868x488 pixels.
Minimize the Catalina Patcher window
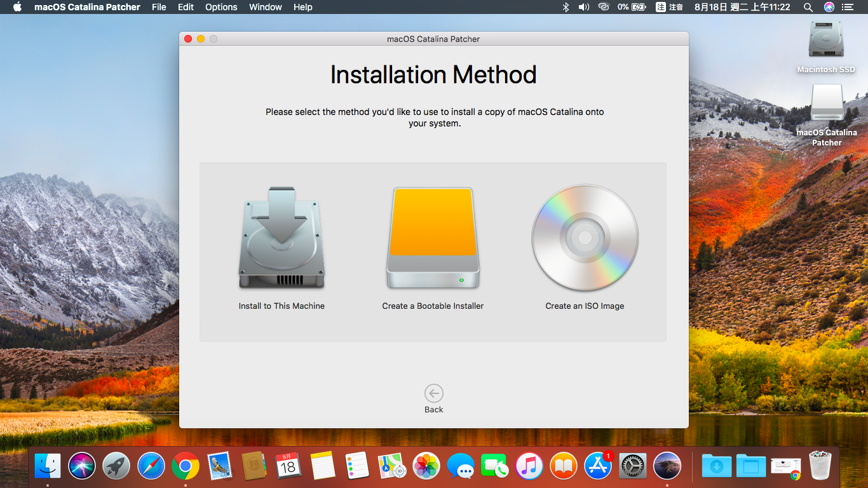pyautogui.click(x=201, y=39)
